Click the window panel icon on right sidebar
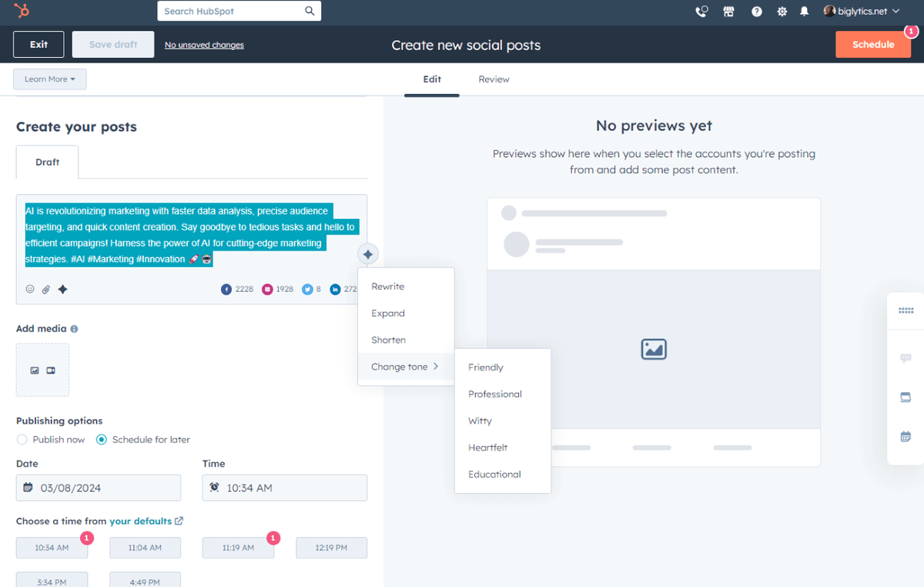Image resolution: width=924 pixels, height=587 pixels. [906, 397]
